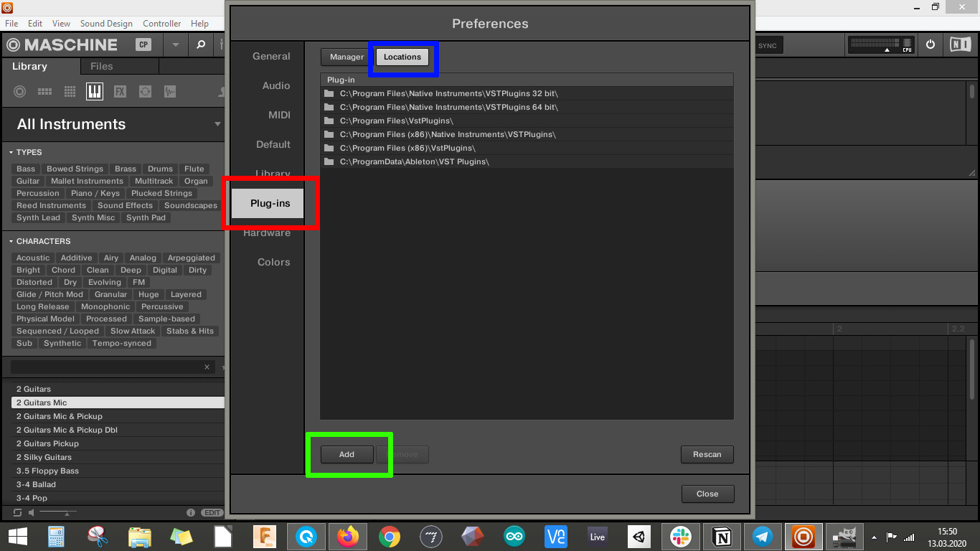Click the Windows Start button
980x551 pixels.
(x=18, y=536)
